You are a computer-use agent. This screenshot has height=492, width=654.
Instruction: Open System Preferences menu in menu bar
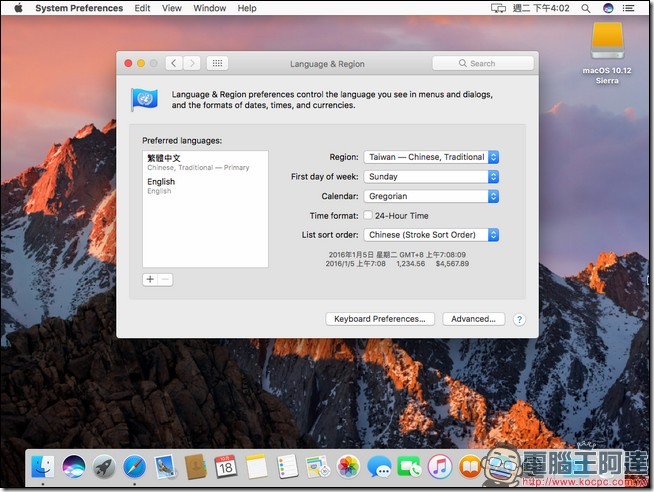79,8
